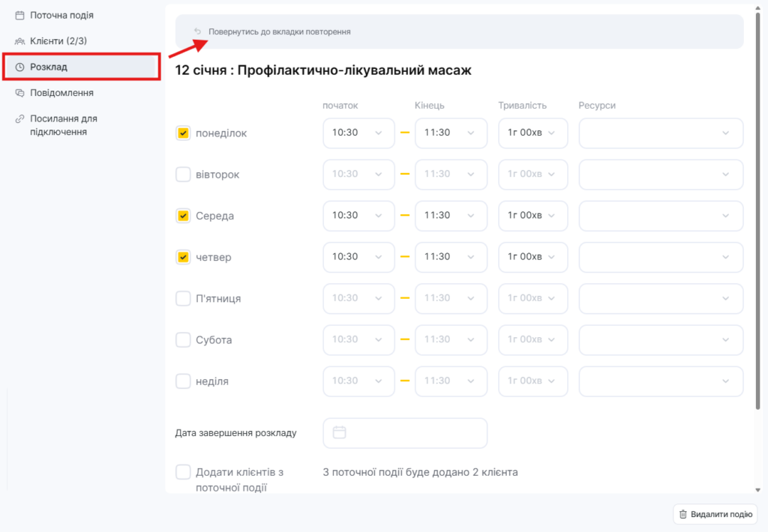Click the Повернутись до вкладки повторення link
Image resolution: width=768 pixels, height=532 pixels.
click(x=279, y=32)
